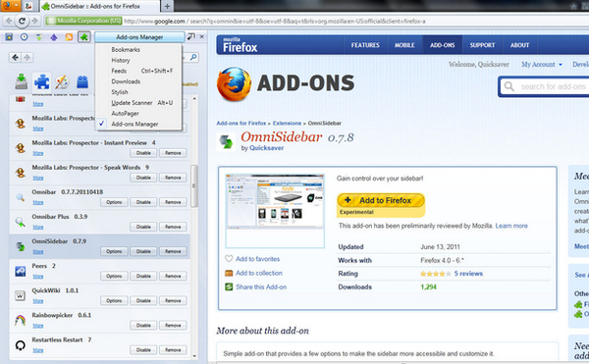Click Add-ons for Firefox breadcrumb link
The width and height of the screenshot is (589, 364).
pos(241,123)
